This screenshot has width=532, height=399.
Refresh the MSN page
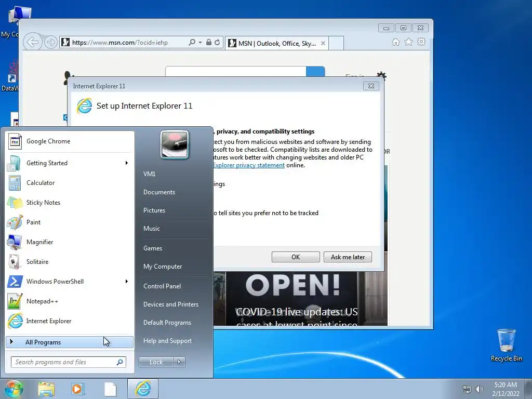(217, 42)
